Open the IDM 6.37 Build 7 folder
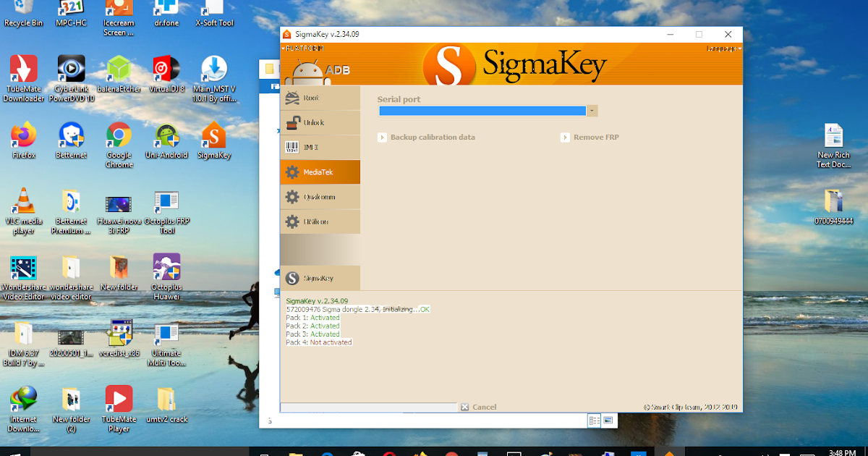The image size is (868, 456). 24,343
